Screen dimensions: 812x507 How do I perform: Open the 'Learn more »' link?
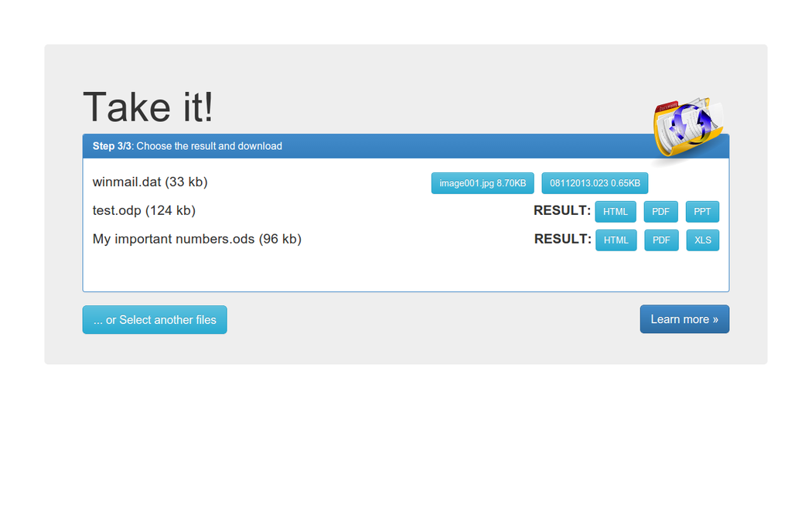pyautogui.click(x=684, y=319)
